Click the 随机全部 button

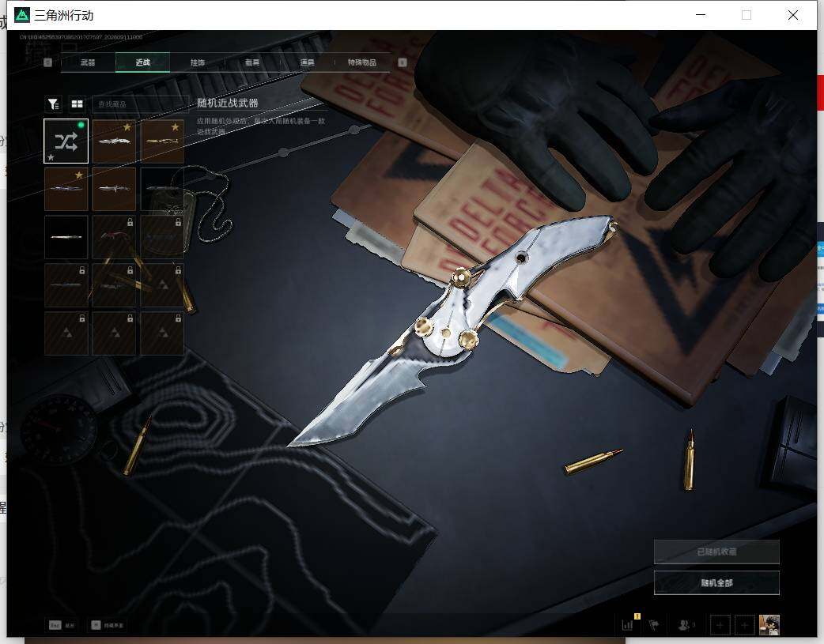pos(716,582)
